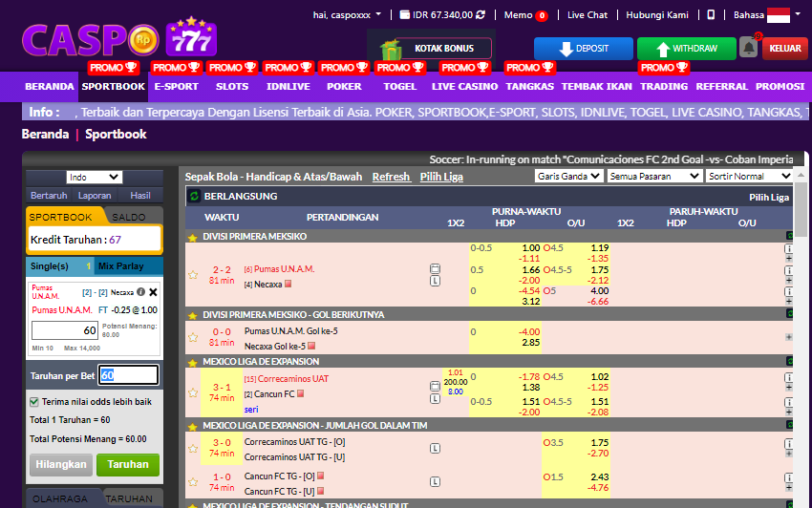Click the refresh icon beside Berlangsung

[x=194, y=197]
